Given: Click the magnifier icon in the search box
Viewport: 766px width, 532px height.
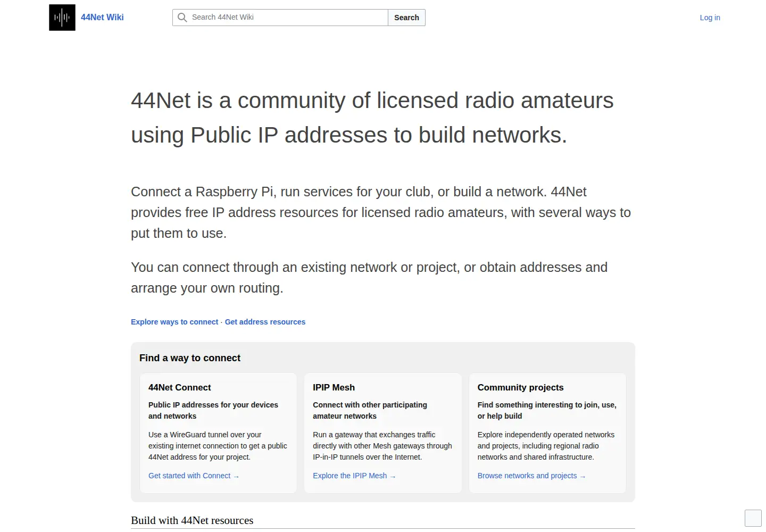Looking at the screenshot, I should pos(182,18).
